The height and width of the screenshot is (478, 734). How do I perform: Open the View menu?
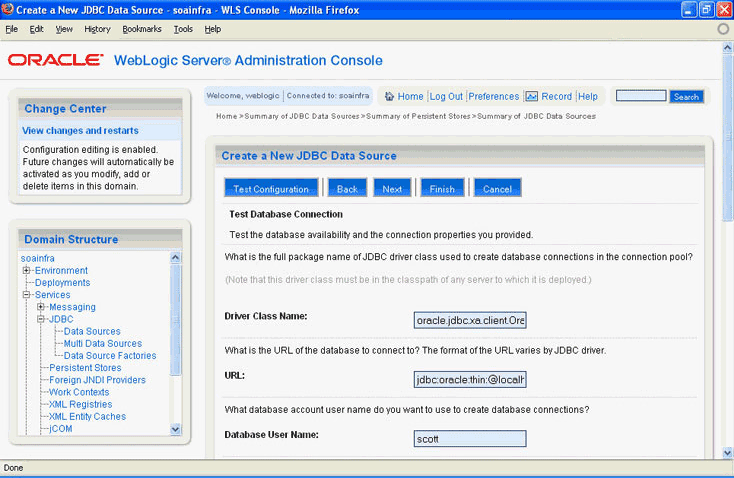pos(64,29)
